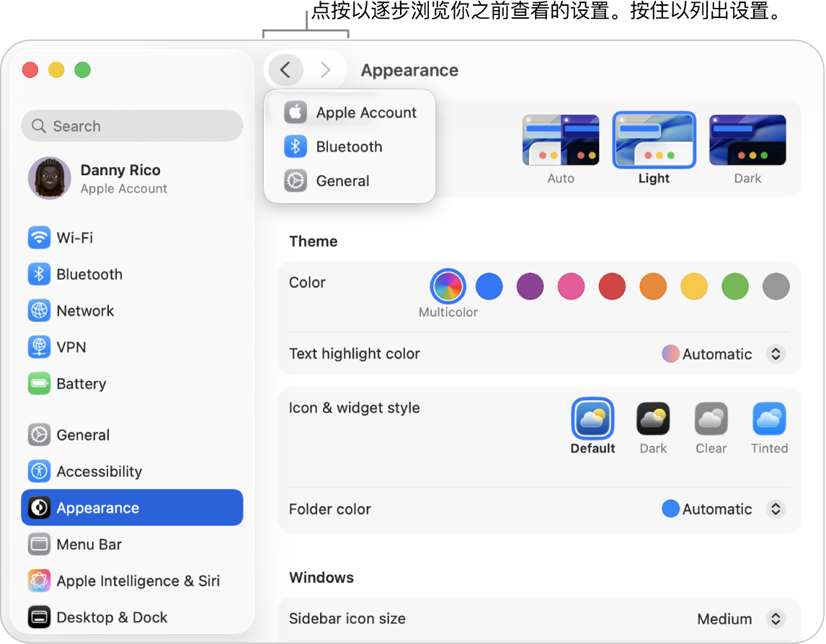This screenshot has height=644, width=826.
Task: Choose General from history menu
Action: pyautogui.click(x=342, y=181)
